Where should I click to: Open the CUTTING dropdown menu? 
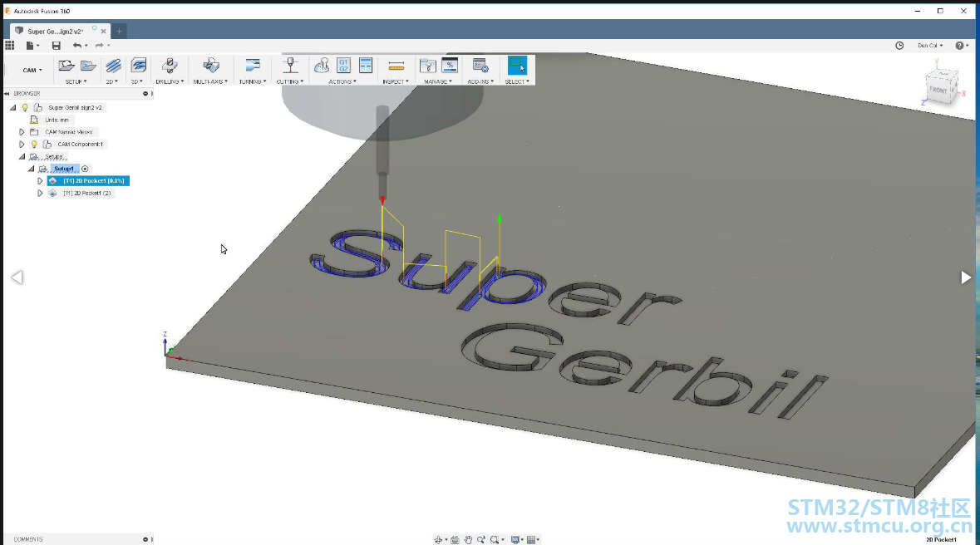tap(290, 81)
